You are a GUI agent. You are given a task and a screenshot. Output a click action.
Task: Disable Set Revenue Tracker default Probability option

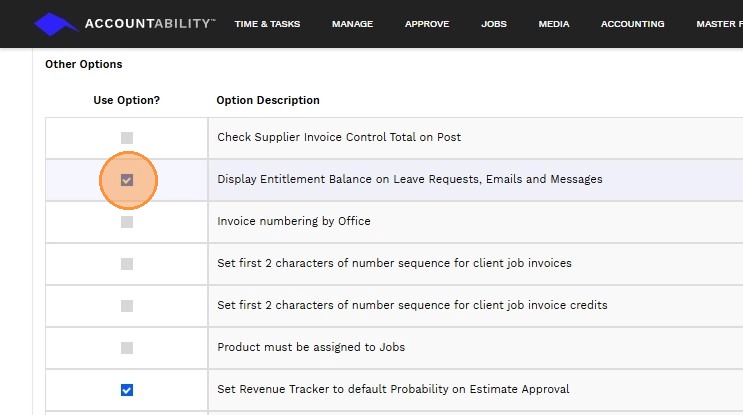(x=127, y=390)
